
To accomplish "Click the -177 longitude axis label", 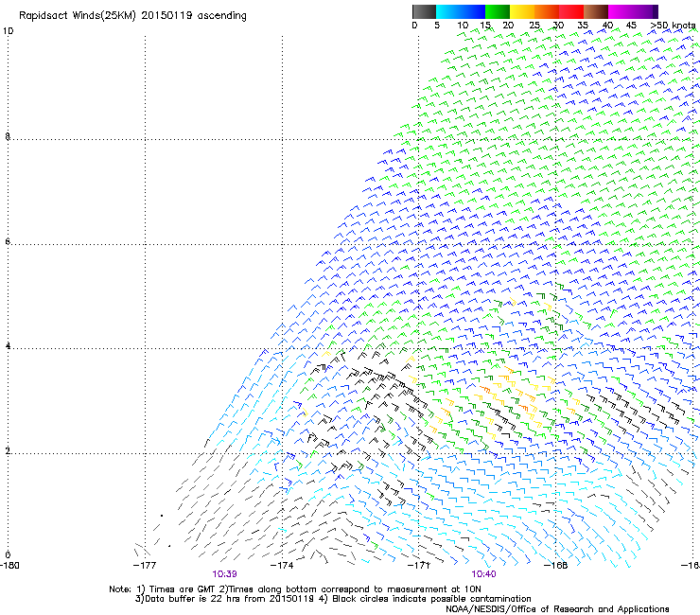I will tap(145, 565).
